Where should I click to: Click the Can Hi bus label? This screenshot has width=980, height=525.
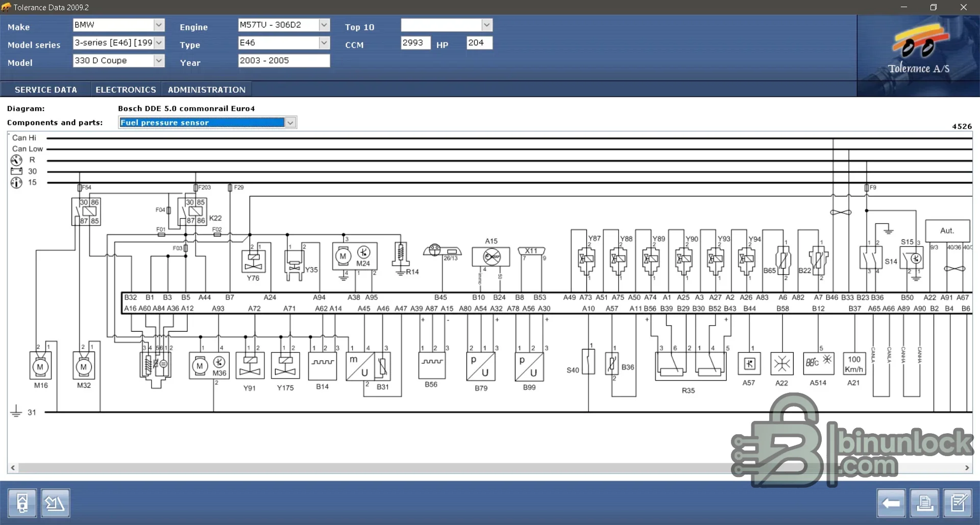pyautogui.click(x=24, y=138)
